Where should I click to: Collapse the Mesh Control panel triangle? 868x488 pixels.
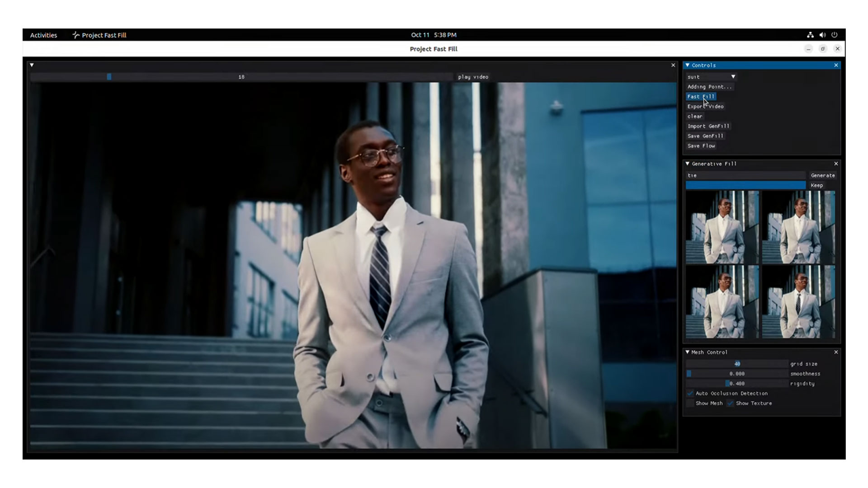coord(688,352)
